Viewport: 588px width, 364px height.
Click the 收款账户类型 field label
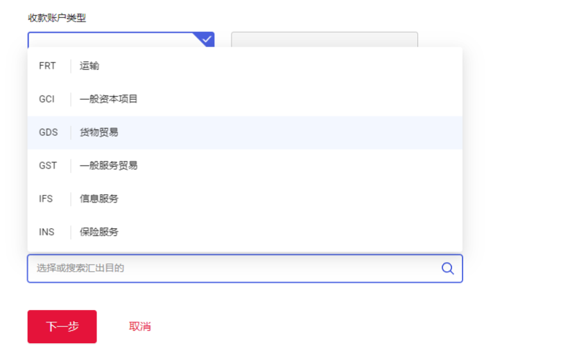57,18
